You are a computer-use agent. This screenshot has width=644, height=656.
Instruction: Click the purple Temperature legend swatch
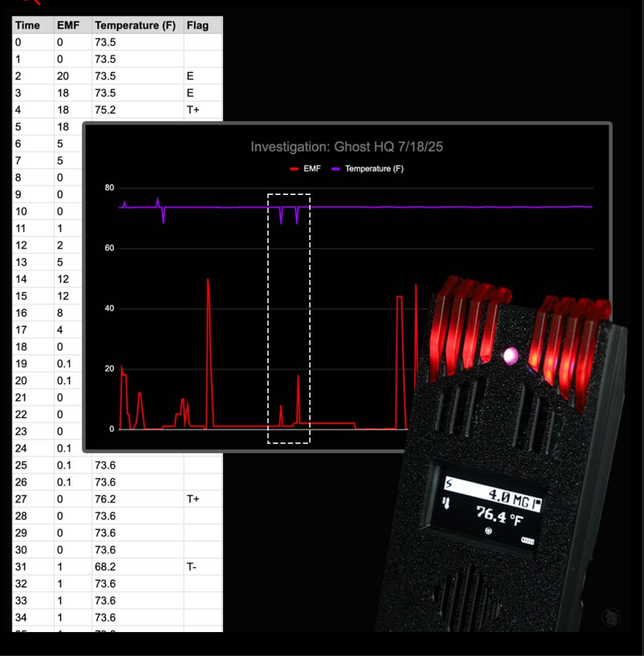click(336, 169)
